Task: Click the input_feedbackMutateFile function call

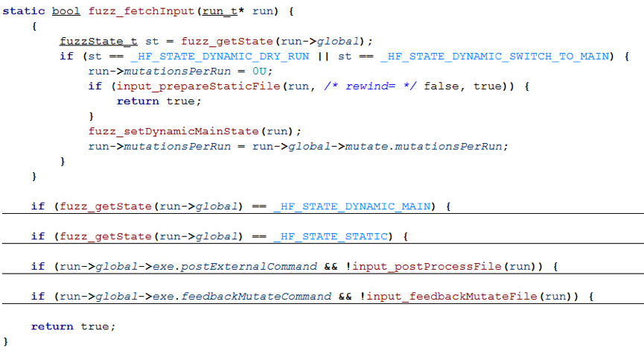Action: click(452, 296)
